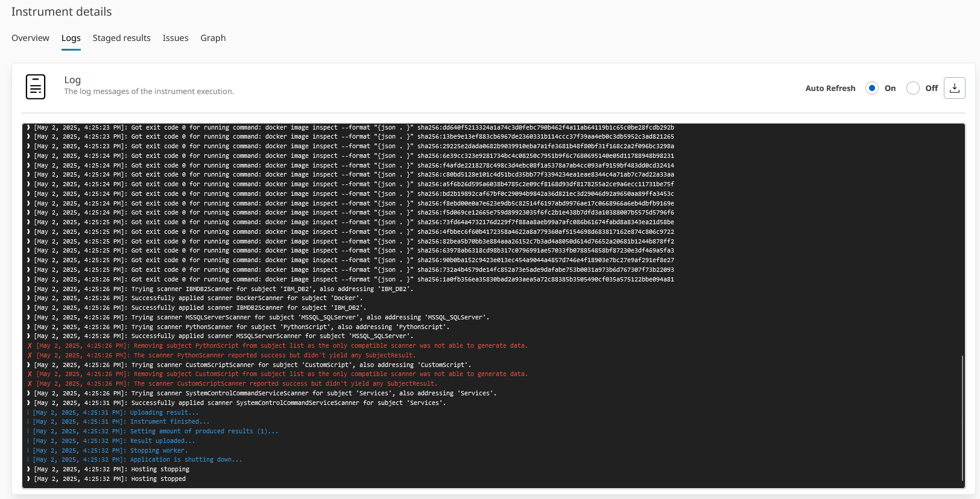Click error icon on PythonScanner no SubjectResult line
The width and height of the screenshot is (980, 499).
pyautogui.click(x=30, y=356)
